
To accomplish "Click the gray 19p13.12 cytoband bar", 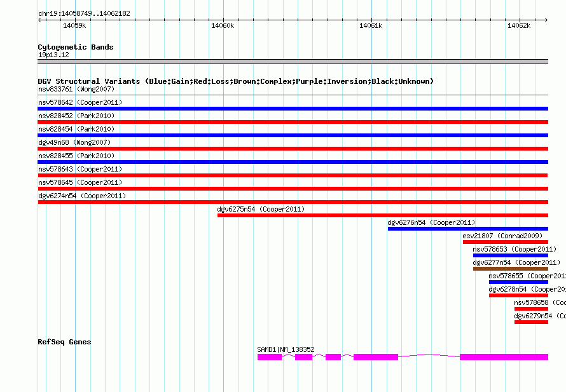I will tap(293, 62).
